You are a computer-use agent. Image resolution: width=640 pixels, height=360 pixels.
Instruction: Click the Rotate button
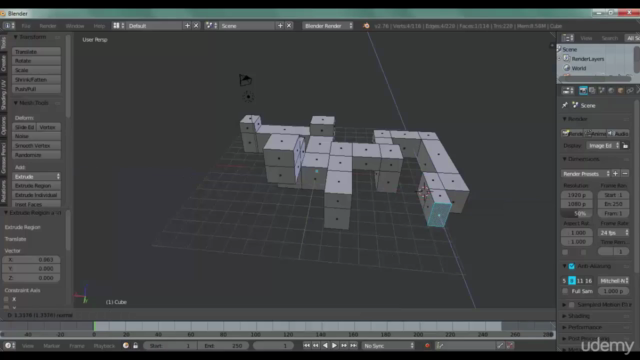36,61
